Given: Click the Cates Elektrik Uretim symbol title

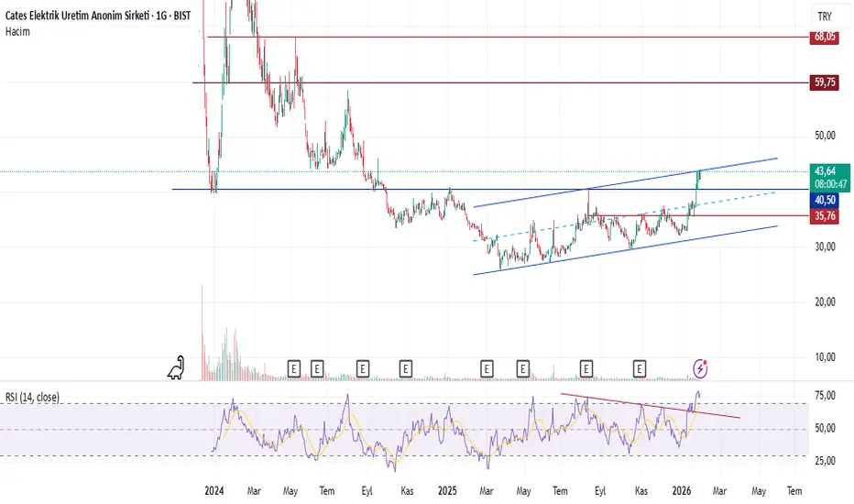Looking at the screenshot, I should pos(98,16).
